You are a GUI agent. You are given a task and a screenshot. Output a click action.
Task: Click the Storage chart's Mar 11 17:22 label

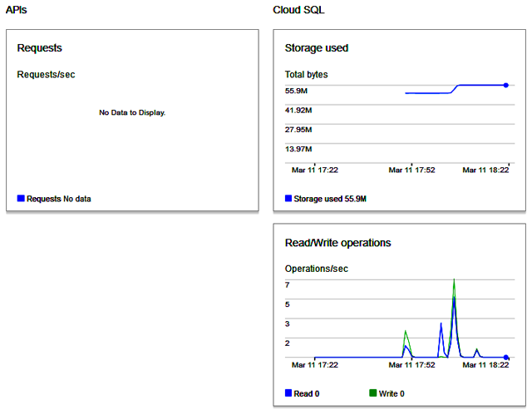coord(315,170)
